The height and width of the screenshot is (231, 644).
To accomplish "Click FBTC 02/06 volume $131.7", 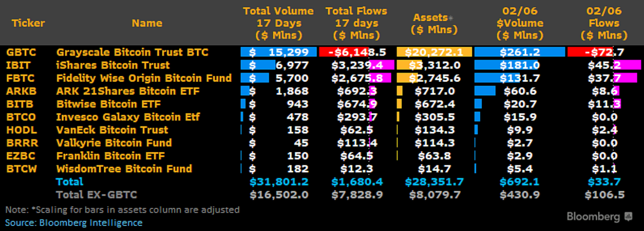I will click(520, 78).
